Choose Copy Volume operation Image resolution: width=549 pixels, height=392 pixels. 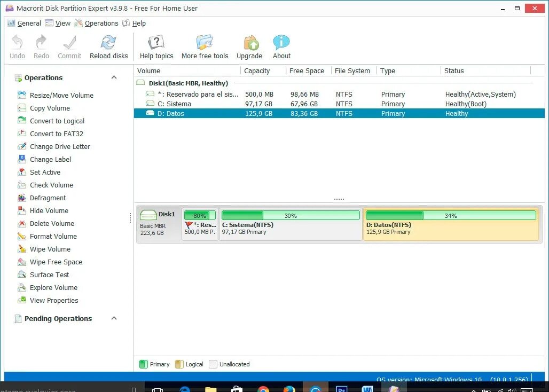point(44,108)
